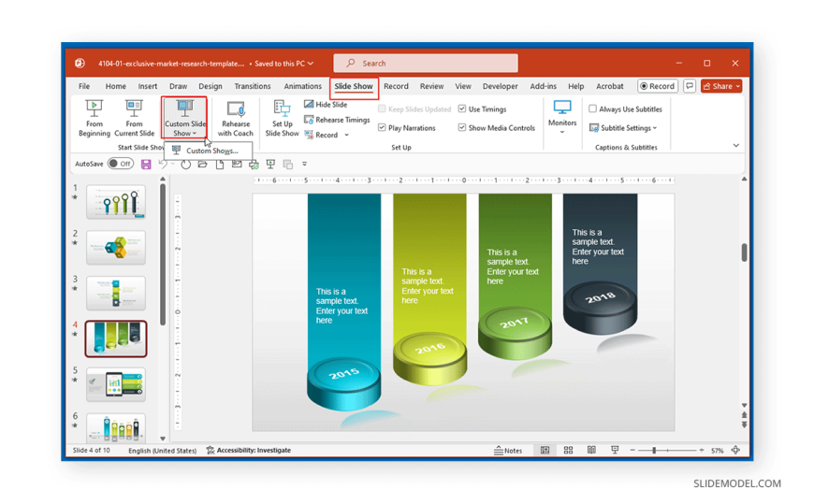Click the Open folder icon in Quick Access
Image resolution: width=814 pixels, height=504 pixels.
(x=202, y=164)
